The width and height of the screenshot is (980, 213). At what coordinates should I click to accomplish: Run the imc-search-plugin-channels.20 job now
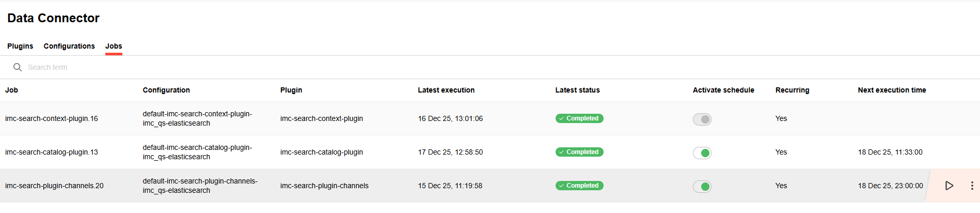click(949, 186)
